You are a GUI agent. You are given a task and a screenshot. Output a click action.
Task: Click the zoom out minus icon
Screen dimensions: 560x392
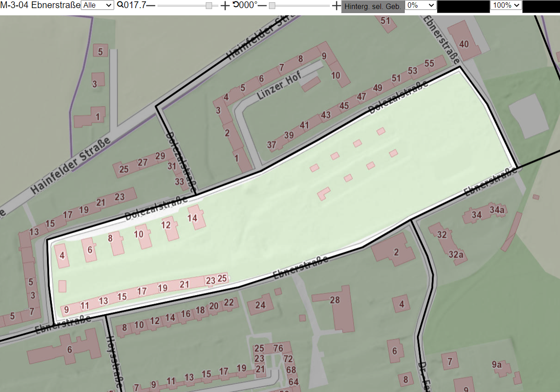tap(151, 5)
